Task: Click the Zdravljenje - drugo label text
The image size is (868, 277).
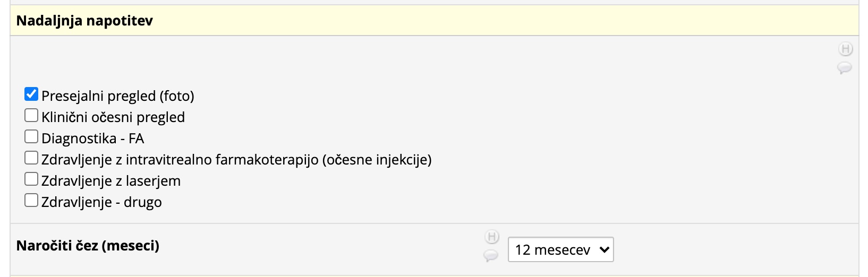Action: (101, 202)
